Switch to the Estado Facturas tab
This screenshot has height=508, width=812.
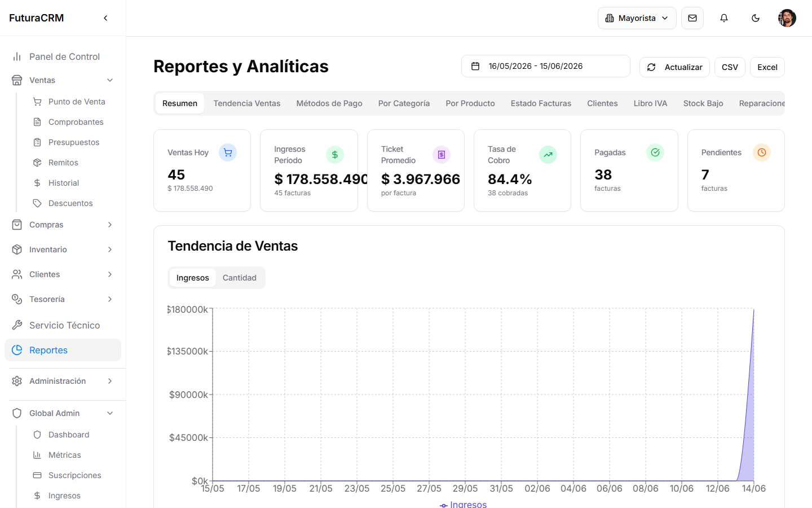coord(541,103)
